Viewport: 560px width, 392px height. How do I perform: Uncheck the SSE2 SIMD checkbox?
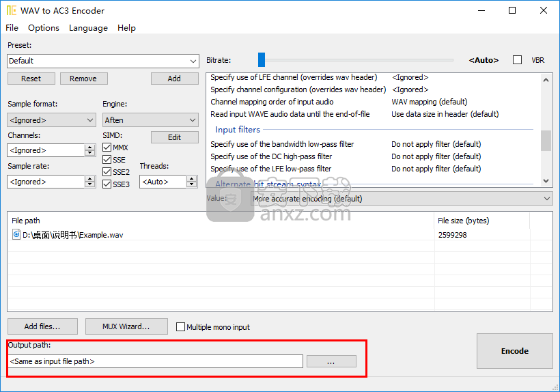107,171
